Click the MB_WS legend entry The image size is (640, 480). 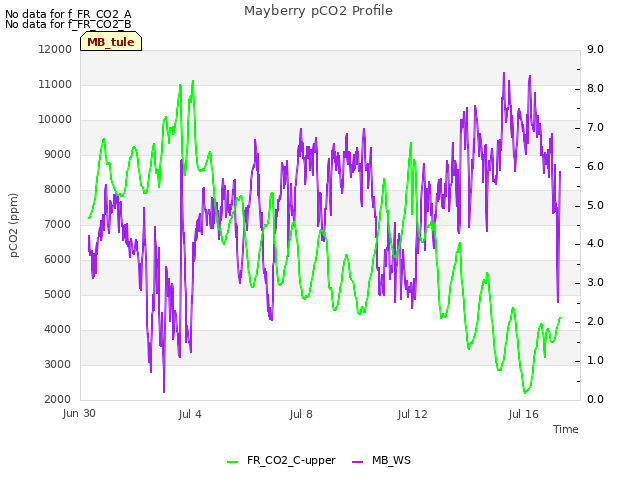click(381, 460)
